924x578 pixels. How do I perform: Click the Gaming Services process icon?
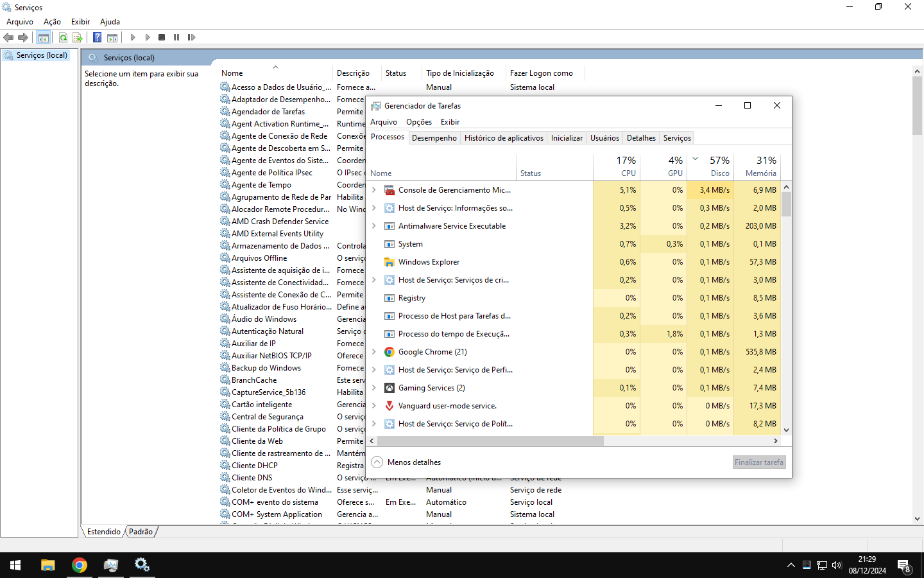(389, 388)
